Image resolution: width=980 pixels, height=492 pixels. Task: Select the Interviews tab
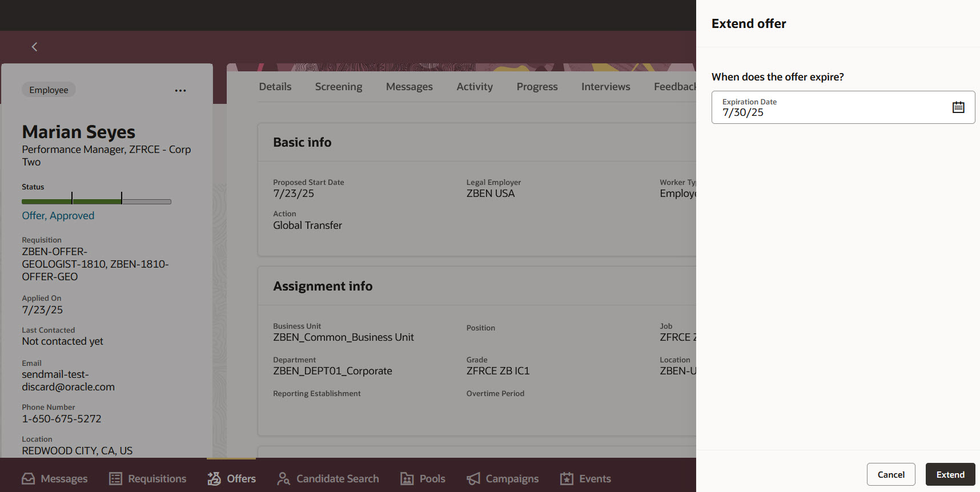pyautogui.click(x=606, y=87)
